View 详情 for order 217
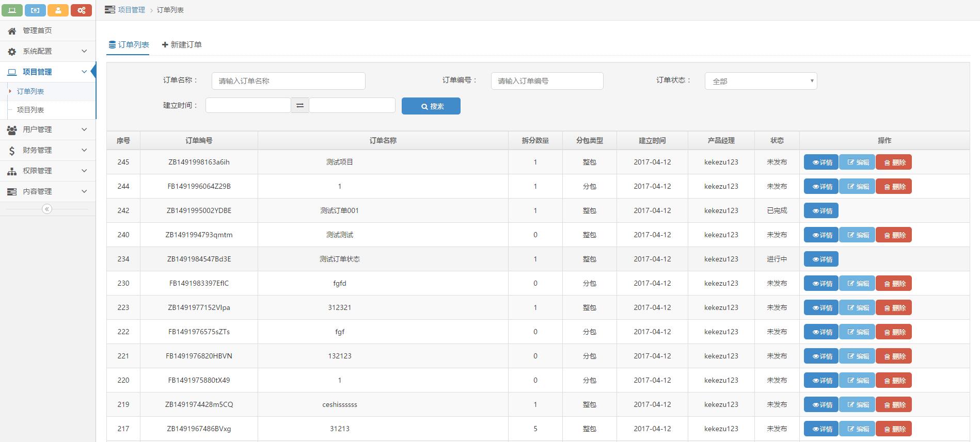This screenshot has width=980, height=442. point(821,429)
